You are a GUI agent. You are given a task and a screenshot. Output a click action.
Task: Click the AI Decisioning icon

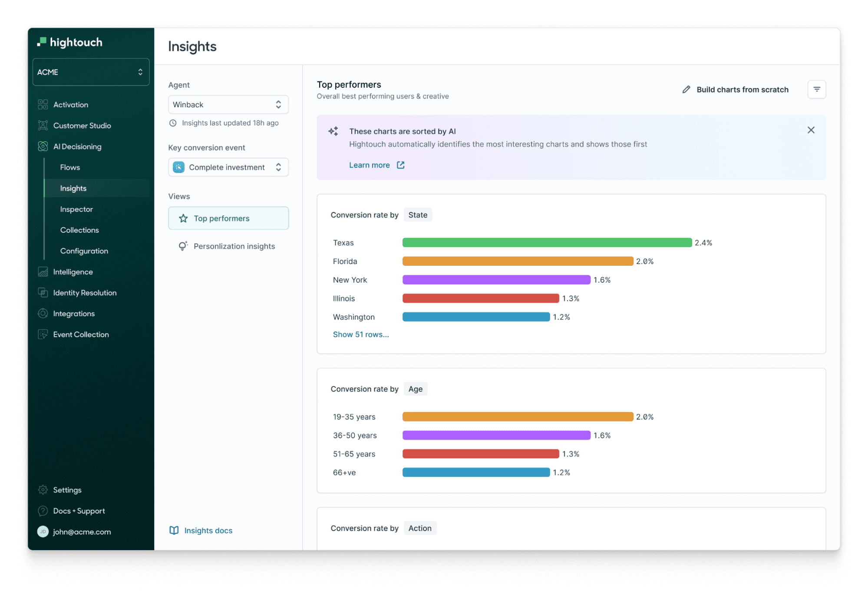tap(43, 146)
